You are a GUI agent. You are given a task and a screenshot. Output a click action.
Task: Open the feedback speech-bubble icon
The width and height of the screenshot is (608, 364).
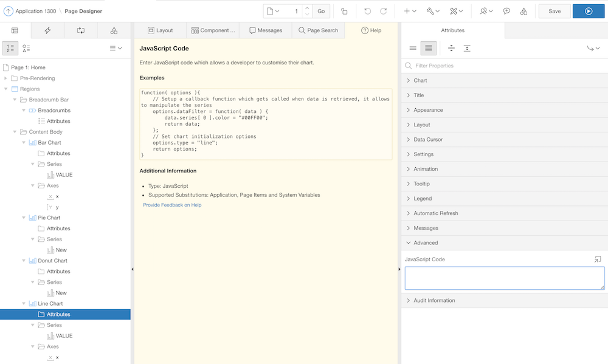[x=506, y=10]
